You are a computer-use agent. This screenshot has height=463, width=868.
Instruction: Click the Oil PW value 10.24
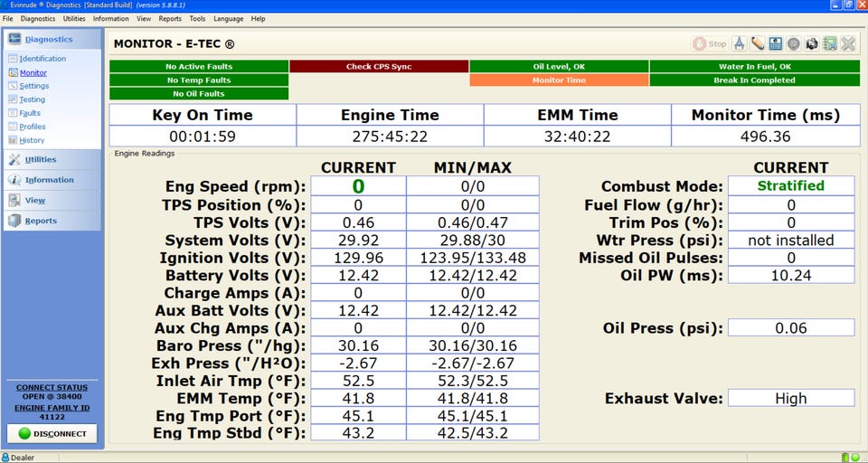pyautogui.click(x=791, y=275)
